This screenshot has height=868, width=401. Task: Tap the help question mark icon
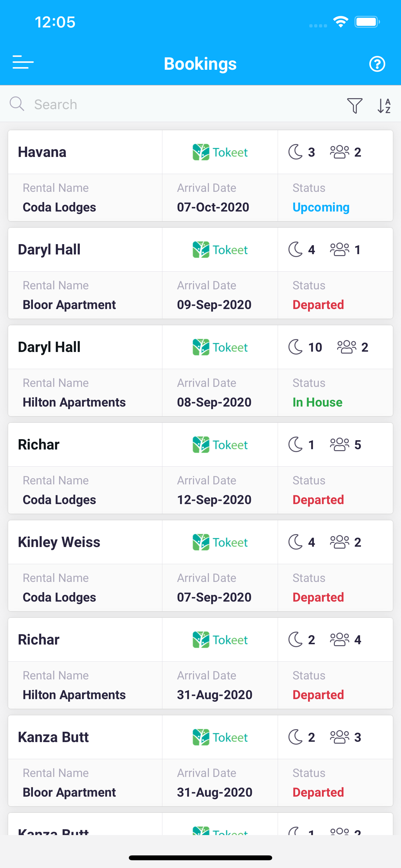tap(377, 64)
